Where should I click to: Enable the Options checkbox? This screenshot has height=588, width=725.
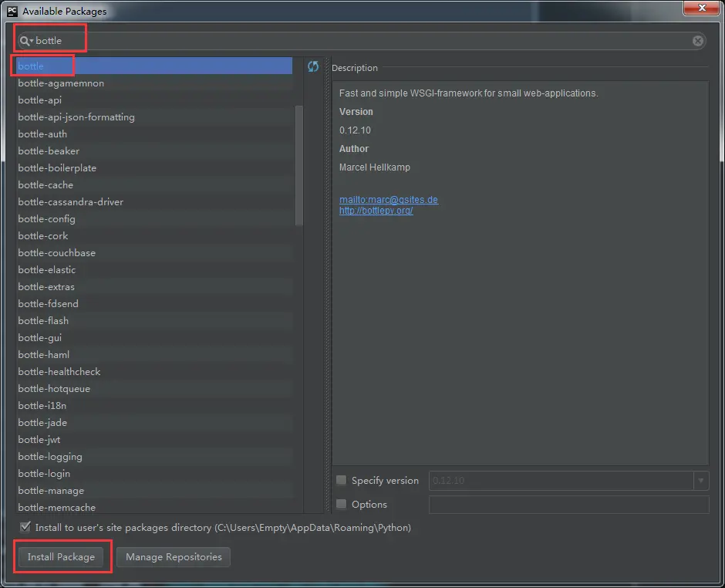click(341, 504)
